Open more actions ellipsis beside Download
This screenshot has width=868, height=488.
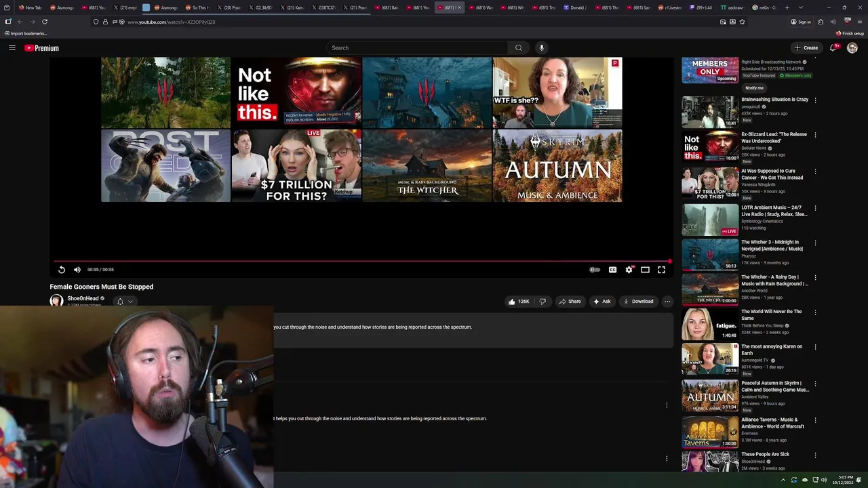pos(667,302)
